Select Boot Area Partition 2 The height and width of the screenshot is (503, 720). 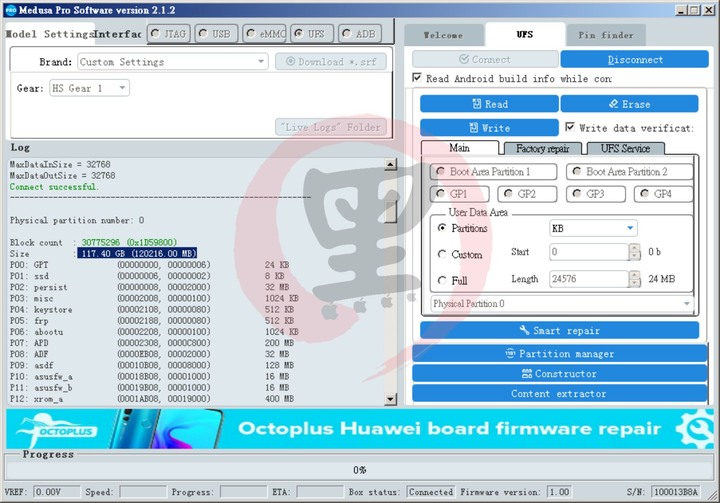click(630, 172)
